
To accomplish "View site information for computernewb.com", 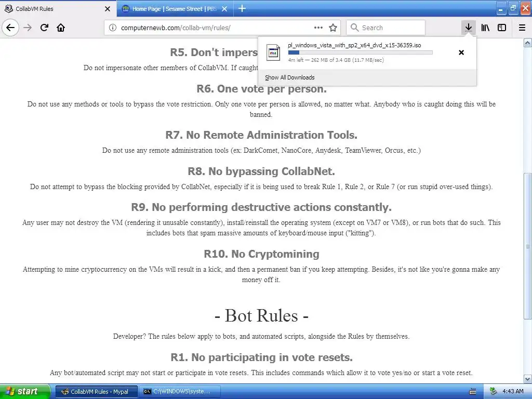I will 113,28.
